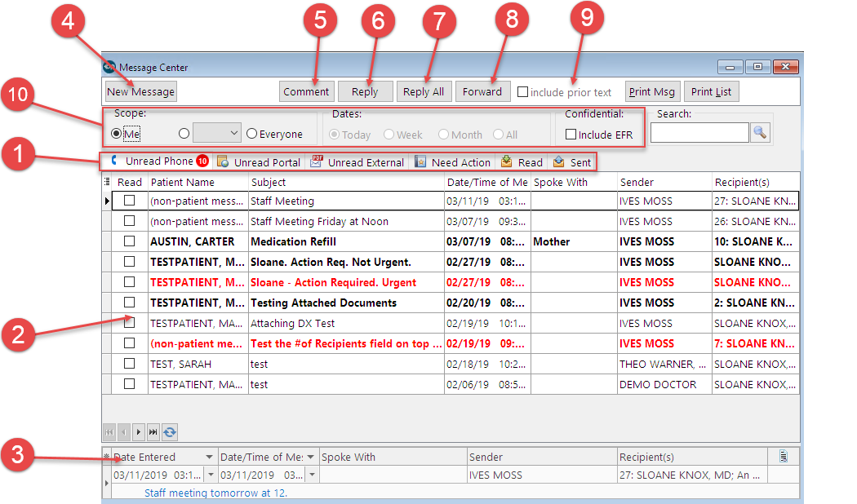Open the Date Entered column filter dropdown
This screenshot has height=504, width=857.
tap(210, 458)
